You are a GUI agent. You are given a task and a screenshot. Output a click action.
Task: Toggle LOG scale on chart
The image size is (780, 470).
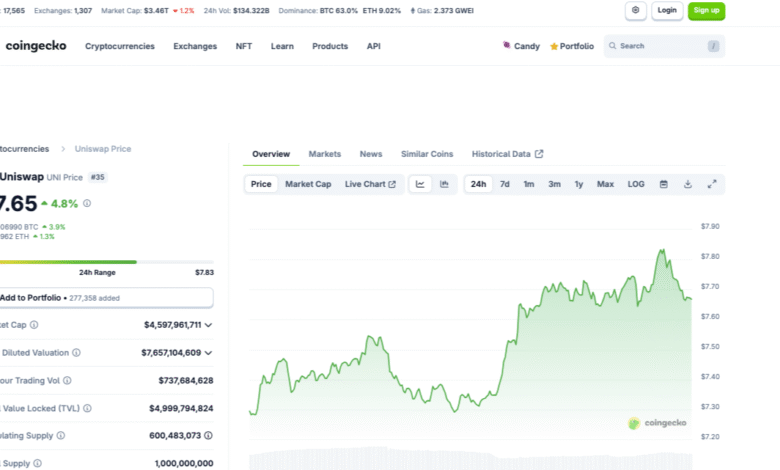pyautogui.click(x=636, y=184)
